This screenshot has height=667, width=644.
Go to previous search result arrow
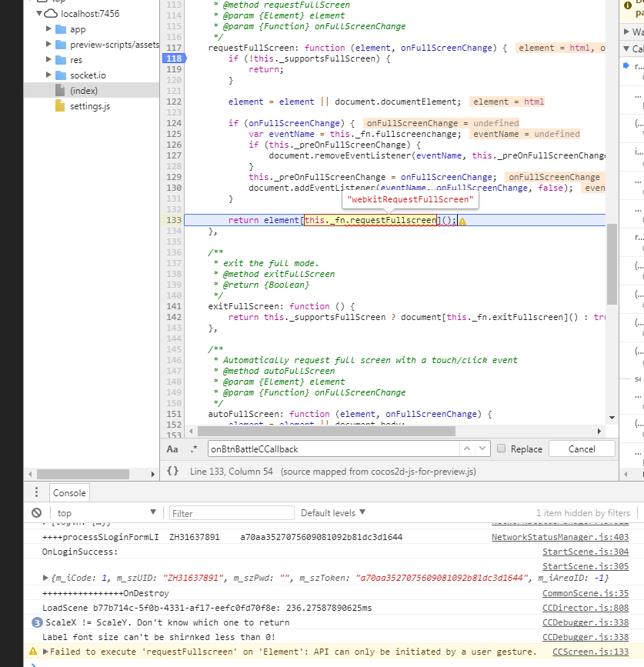[x=467, y=449]
